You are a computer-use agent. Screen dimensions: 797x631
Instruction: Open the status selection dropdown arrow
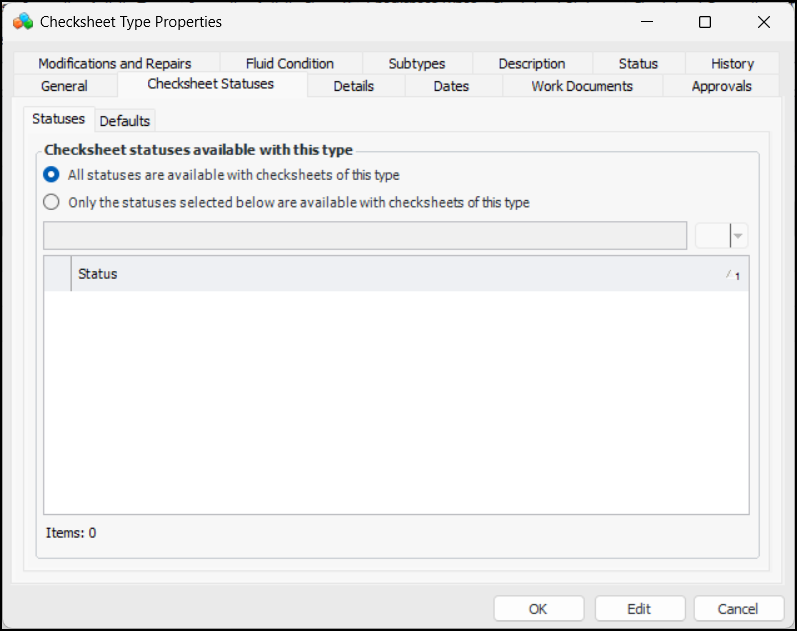coord(738,236)
